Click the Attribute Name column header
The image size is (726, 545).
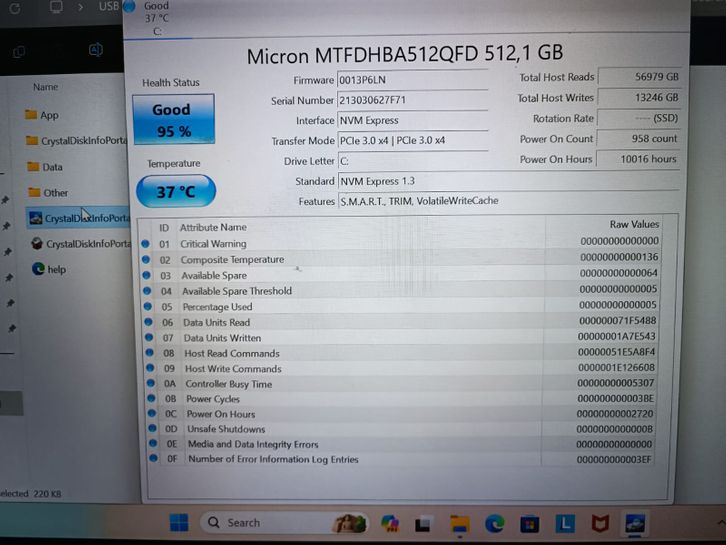(x=213, y=227)
